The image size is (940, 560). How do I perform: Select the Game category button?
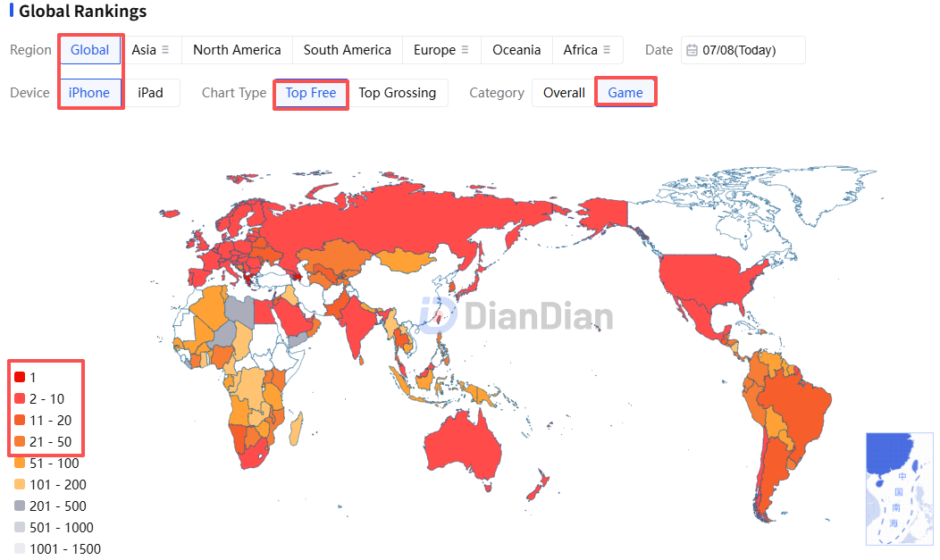coord(625,93)
